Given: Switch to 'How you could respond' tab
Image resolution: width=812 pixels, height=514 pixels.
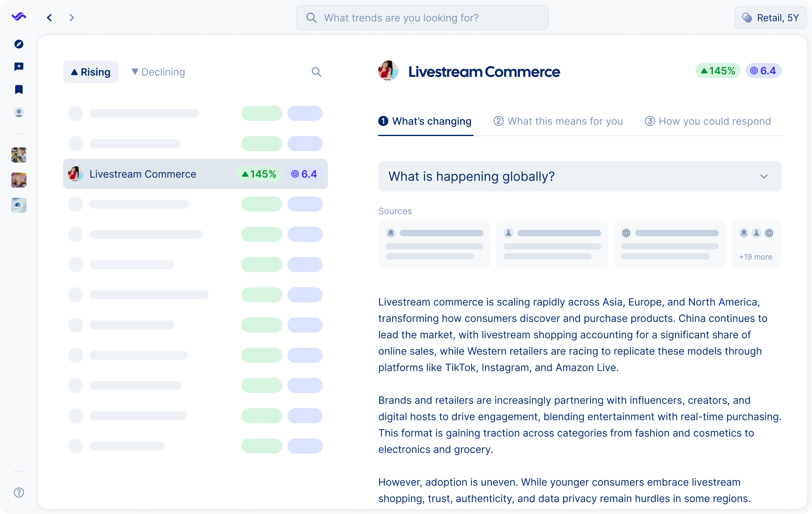Looking at the screenshot, I should [x=708, y=121].
